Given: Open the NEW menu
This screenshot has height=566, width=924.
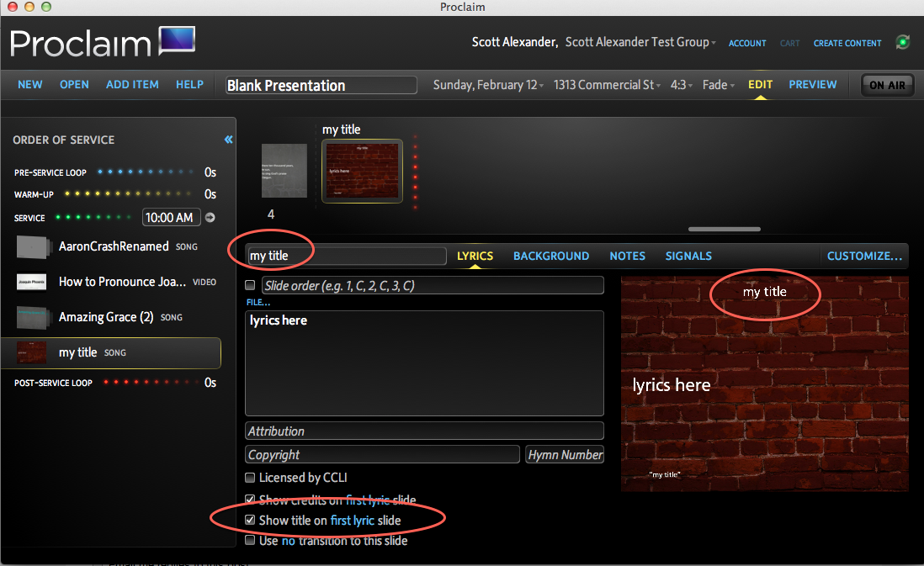Looking at the screenshot, I should point(30,85).
